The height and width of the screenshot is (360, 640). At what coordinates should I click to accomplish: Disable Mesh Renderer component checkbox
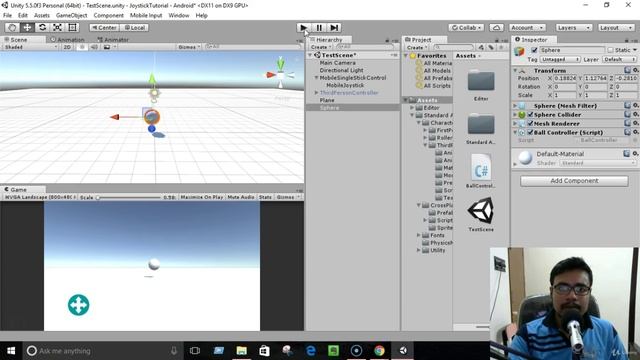(530, 123)
